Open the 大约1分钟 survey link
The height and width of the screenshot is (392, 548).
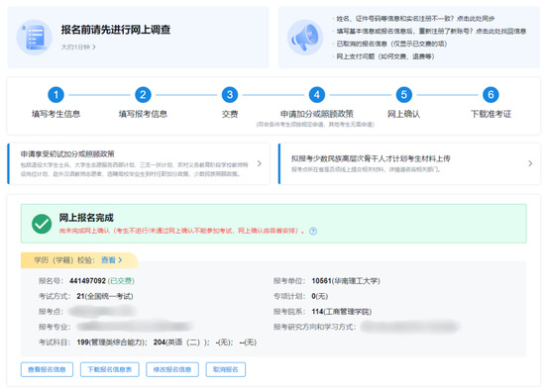pyautogui.click(x=78, y=47)
